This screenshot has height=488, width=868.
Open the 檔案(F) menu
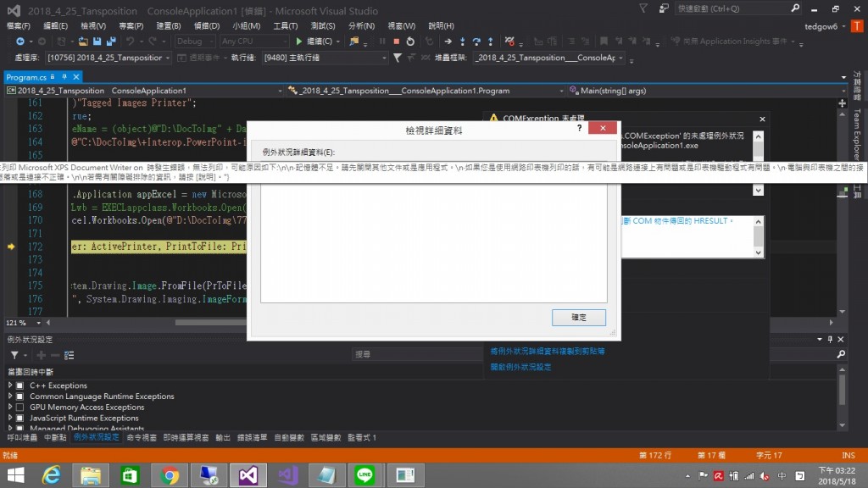point(19,26)
